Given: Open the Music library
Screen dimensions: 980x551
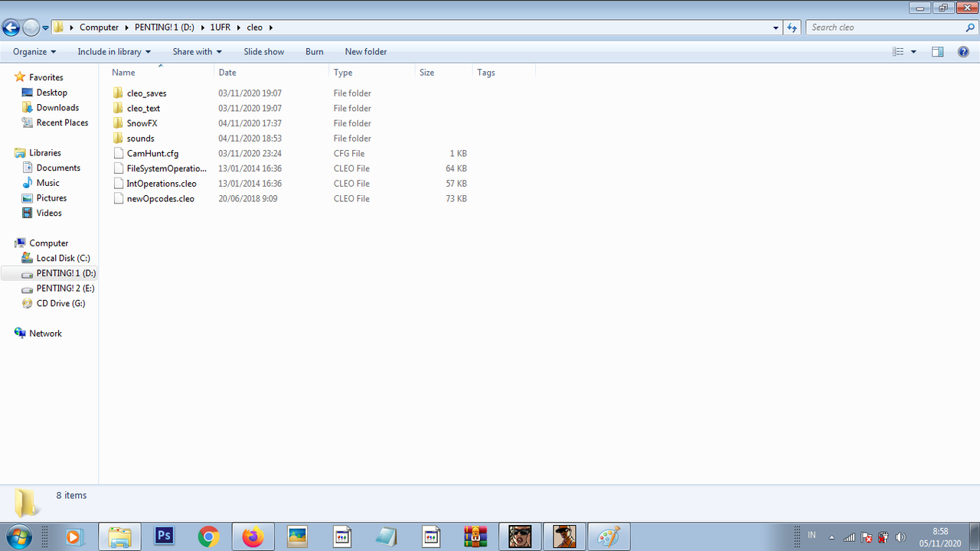Looking at the screenshot, I should (47, 183).
